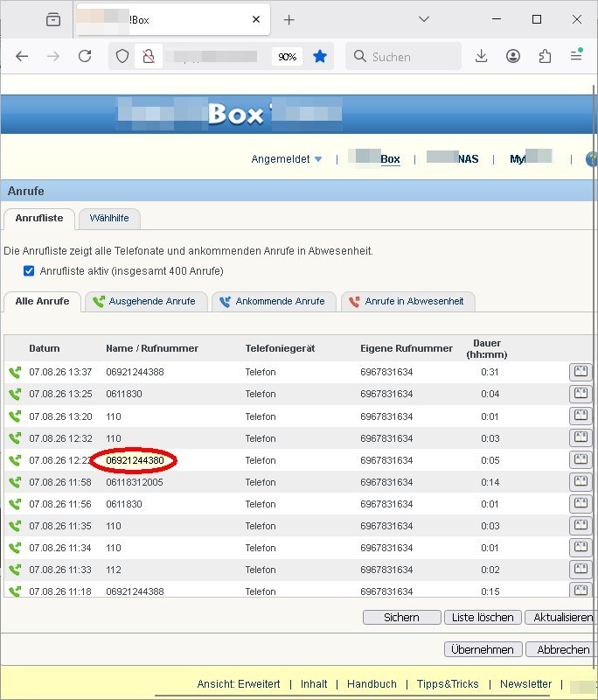Open the Inhalt footer link
This screenshot has width=598, height=700.
(x=314, y=684)
